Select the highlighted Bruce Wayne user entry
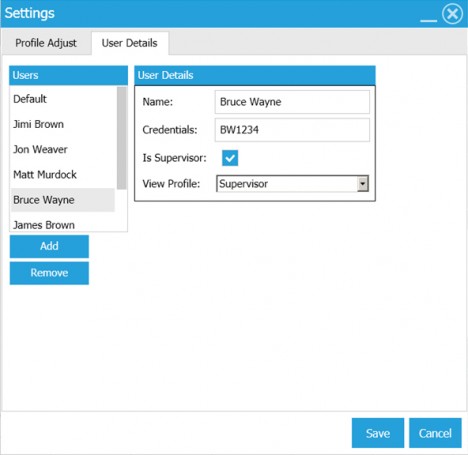 (x=63, y=200)
